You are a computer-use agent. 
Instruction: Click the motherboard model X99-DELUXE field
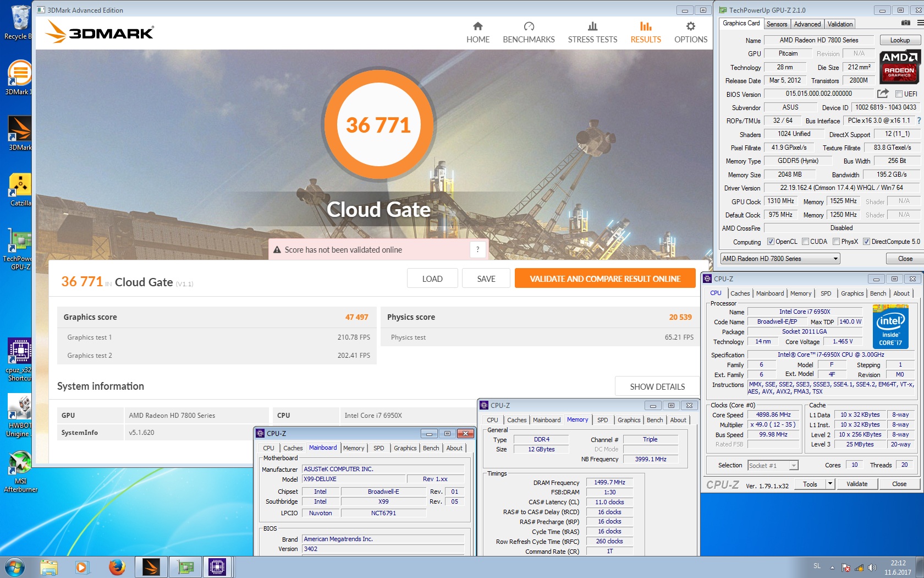pos(354,479)
